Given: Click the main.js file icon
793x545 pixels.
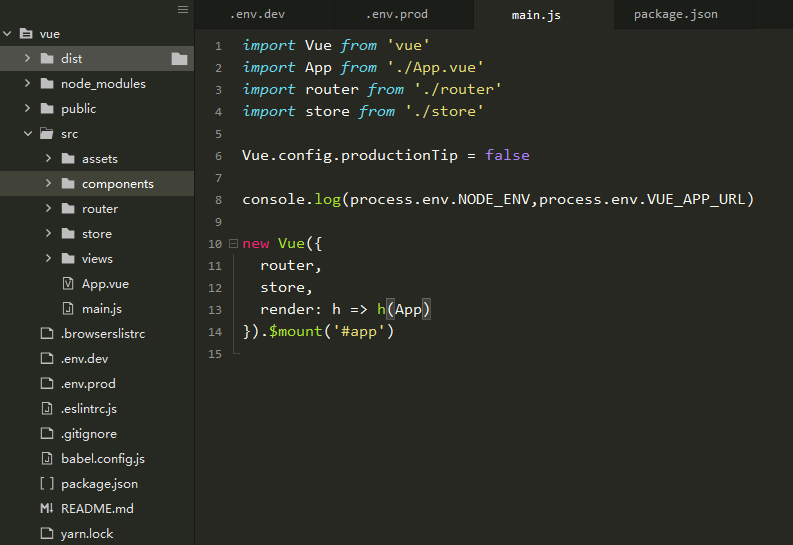Looking at the screenshot, I should click(x=68, y=308).
